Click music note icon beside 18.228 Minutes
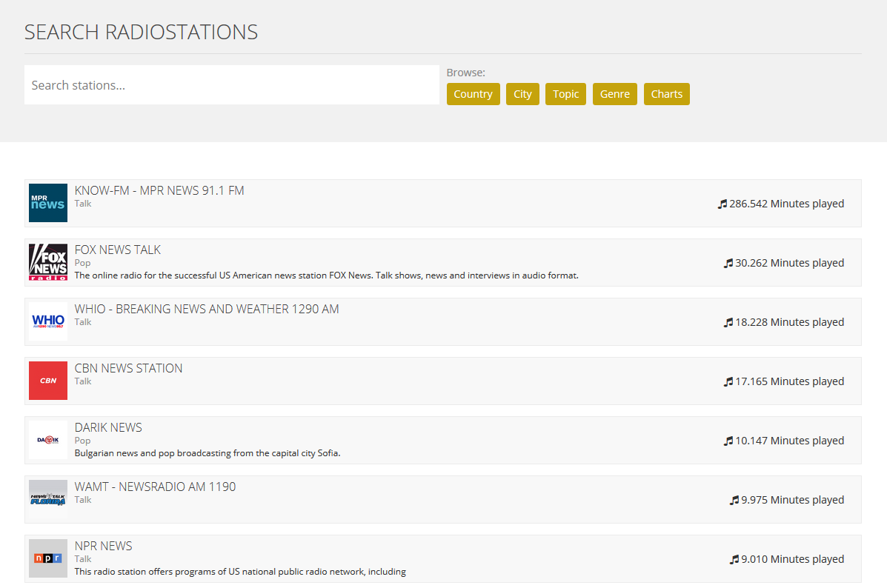 (x=728, y=323)
